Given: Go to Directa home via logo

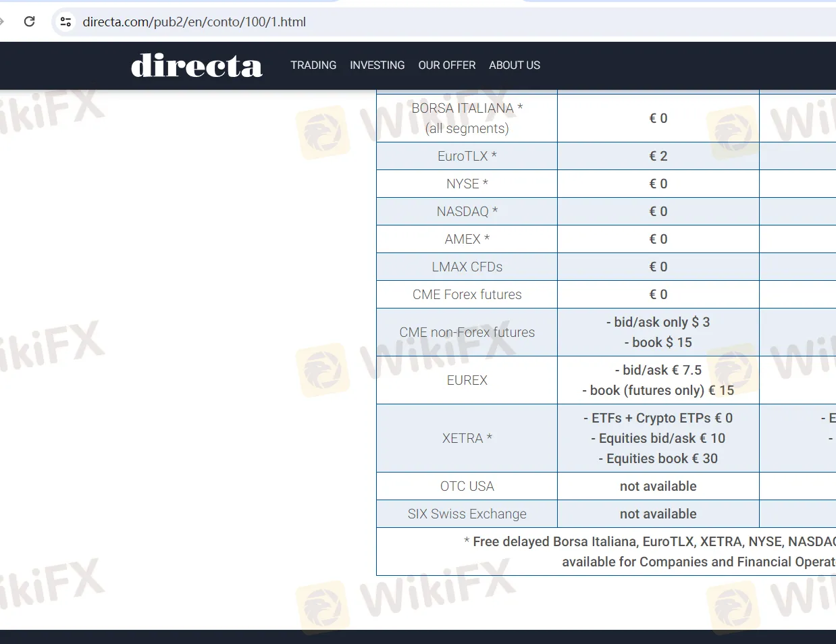Looking at the screenshot, I should (x=197, y=65).
